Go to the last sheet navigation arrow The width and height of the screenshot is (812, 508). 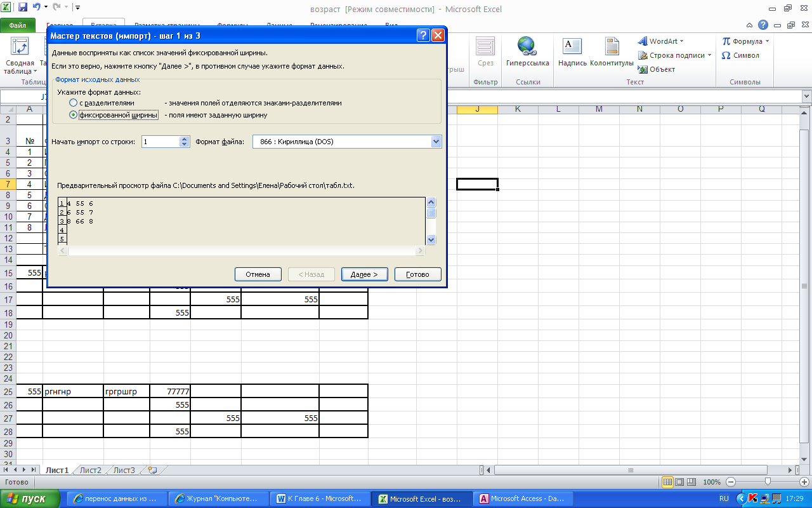(x=34, y=470)
